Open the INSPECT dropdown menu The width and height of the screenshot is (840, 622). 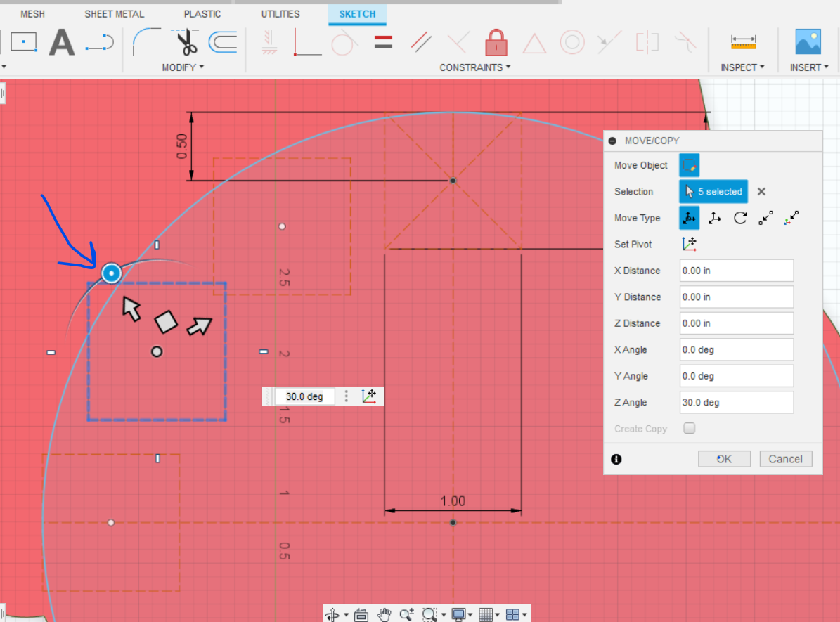(x=742, y=67)
